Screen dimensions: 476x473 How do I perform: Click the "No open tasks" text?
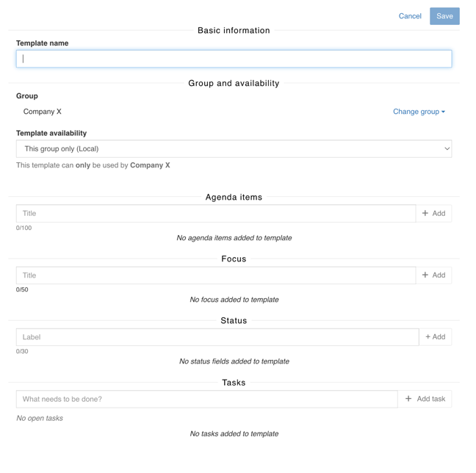[x=40, y=418]
